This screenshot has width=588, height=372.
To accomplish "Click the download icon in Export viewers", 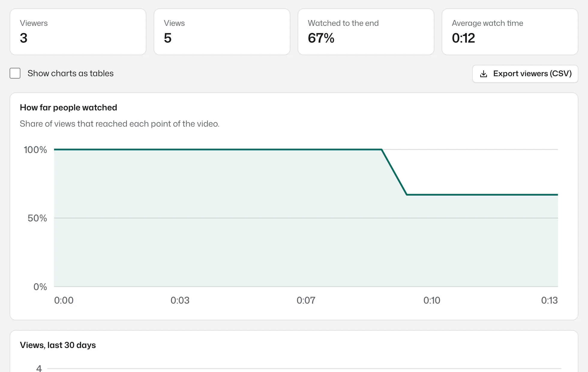I will pyautogui.click(x=483, y=74).
